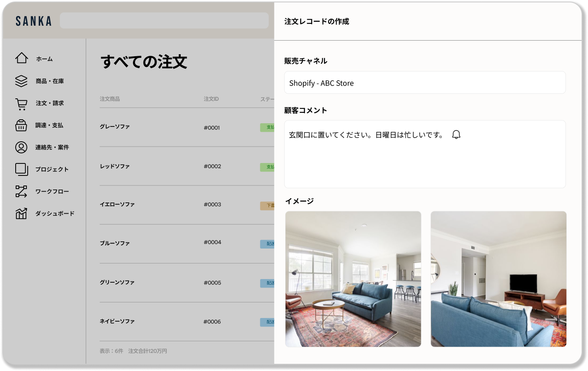This screenshot has width=588, height=371.
Task: Open the グレーソファ order row
Action: (115, 127)
